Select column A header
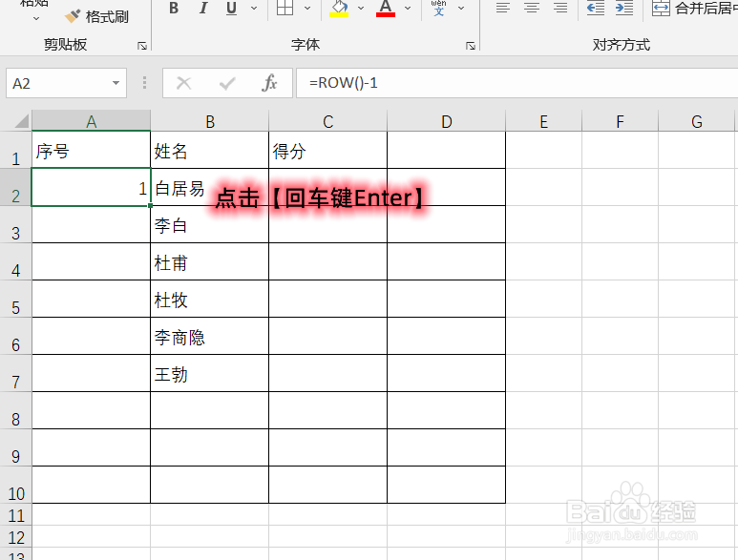738x560 pixels. tap(92, 121)
